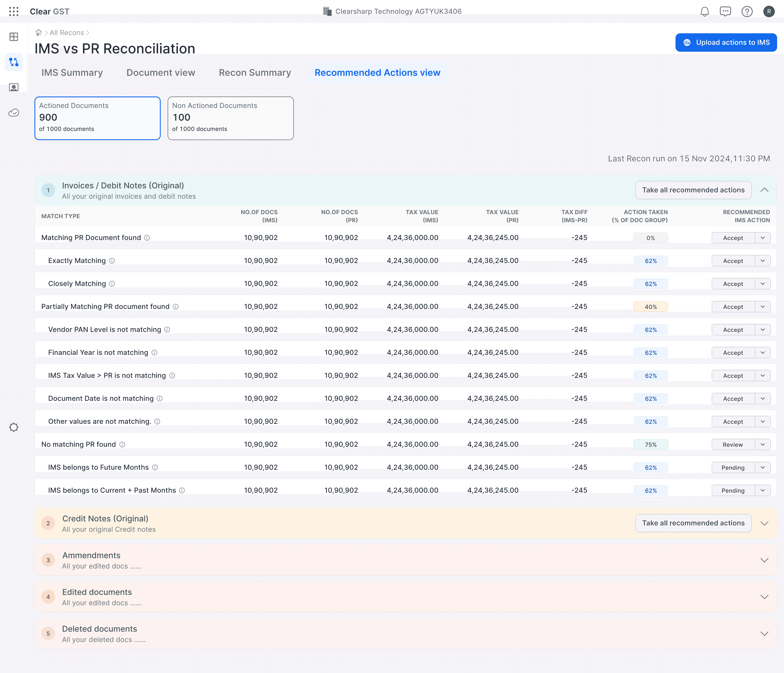Click info icon beside No matching PR found

pos(122,444)
